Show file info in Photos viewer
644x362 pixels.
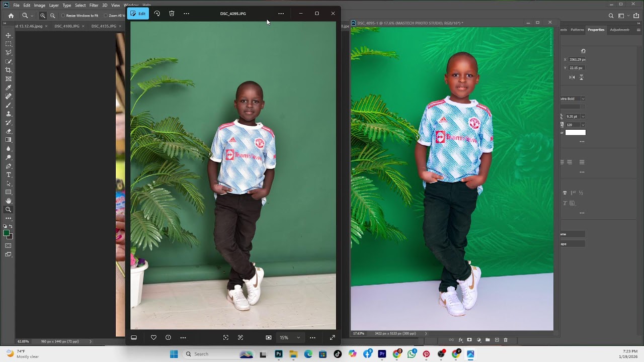(x=168, y=337)
